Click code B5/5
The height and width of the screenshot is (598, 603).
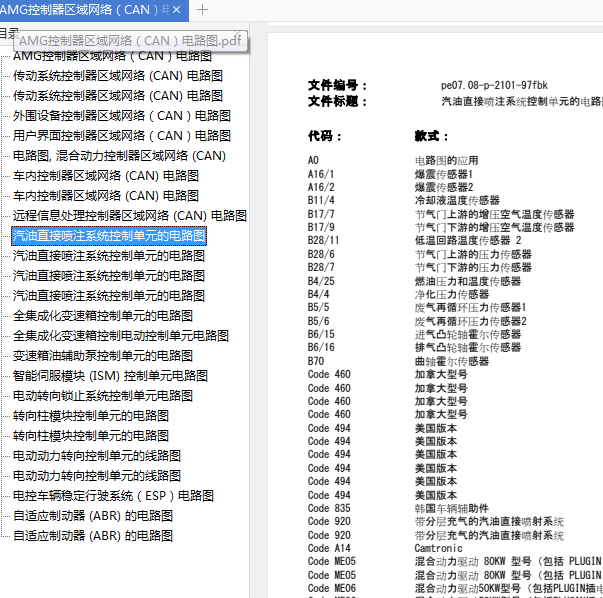(x=318, y=307)
